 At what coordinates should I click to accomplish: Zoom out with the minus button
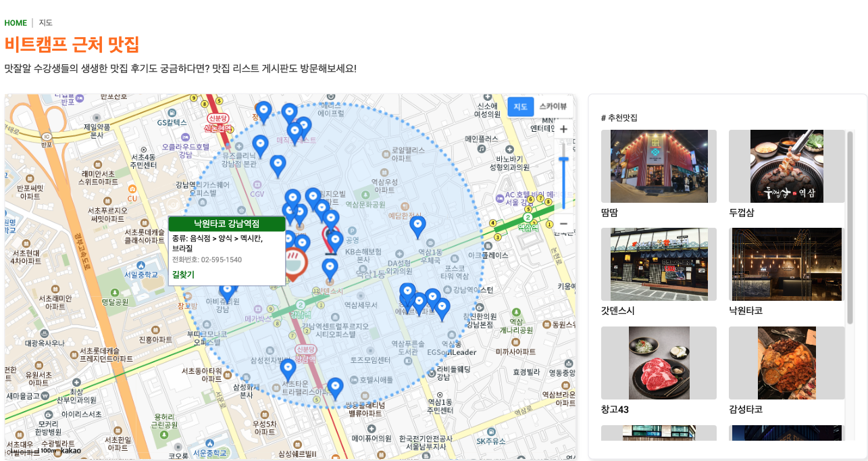pos(563,224)
